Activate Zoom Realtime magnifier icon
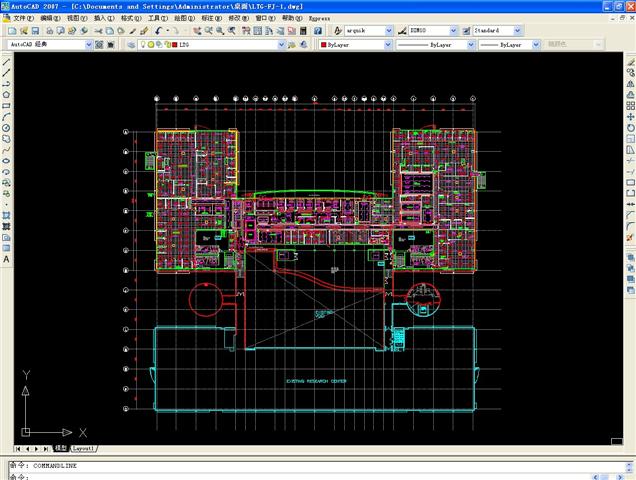636x480 pixels. pyautogui.click(x=208, y=31)
